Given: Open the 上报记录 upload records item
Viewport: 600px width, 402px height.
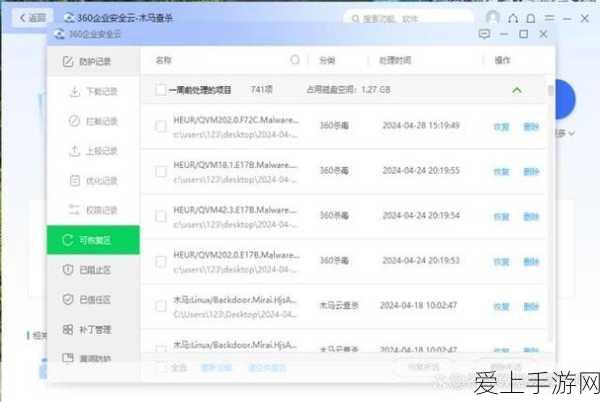Looking at the screenshot, I should (93, 151).
